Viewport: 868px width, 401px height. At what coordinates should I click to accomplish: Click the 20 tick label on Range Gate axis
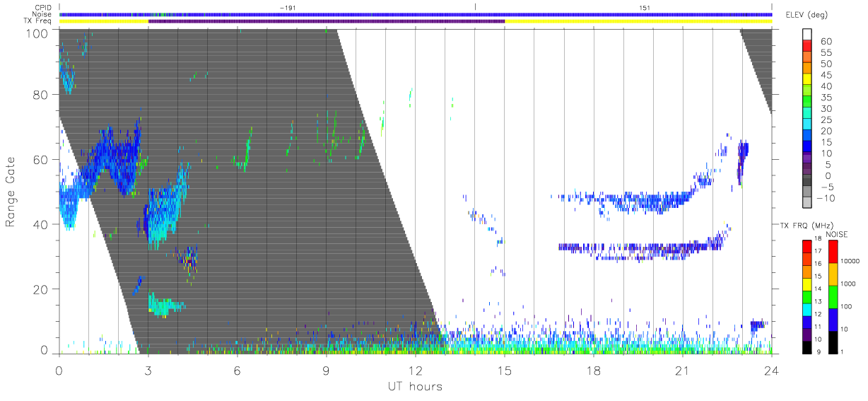tap(41, 289)
